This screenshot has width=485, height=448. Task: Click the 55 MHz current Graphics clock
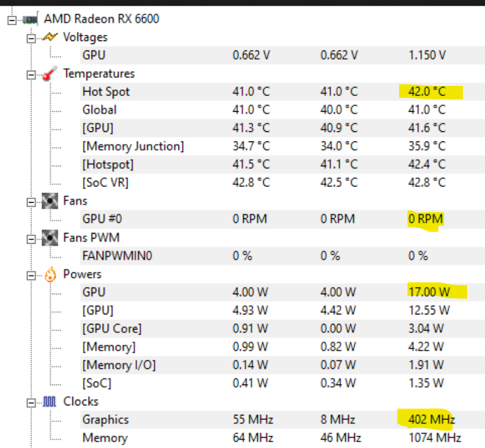coord(253,419)
